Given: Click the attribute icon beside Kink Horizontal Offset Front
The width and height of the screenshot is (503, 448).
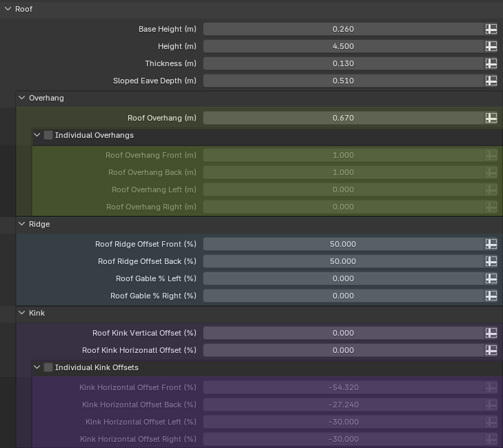Looking at the screenshot, I should pyautogui.click(x=491, y=388).
